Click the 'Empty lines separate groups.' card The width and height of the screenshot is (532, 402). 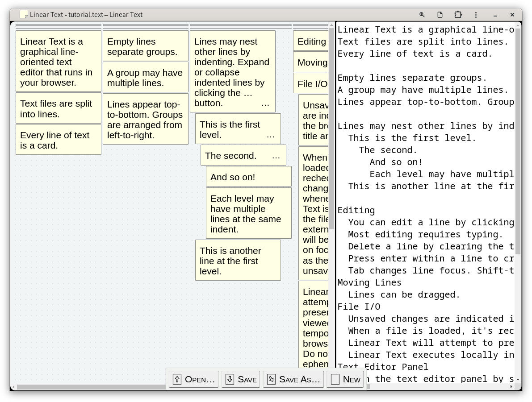(146, 46)
